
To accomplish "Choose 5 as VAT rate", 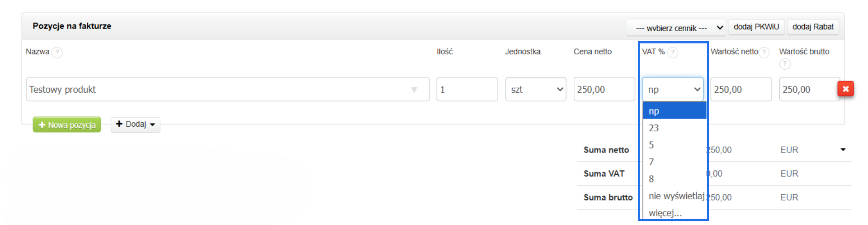I will tap(674, 145).
